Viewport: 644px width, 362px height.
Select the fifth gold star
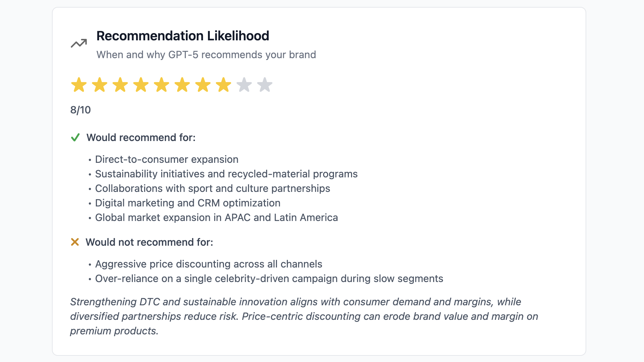[162, 85]
